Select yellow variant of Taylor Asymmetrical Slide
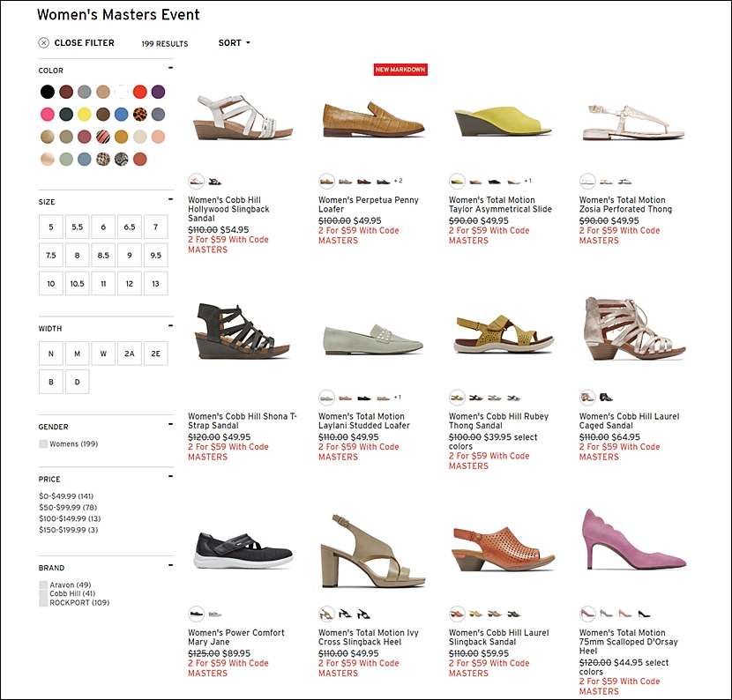 [457, 181]
